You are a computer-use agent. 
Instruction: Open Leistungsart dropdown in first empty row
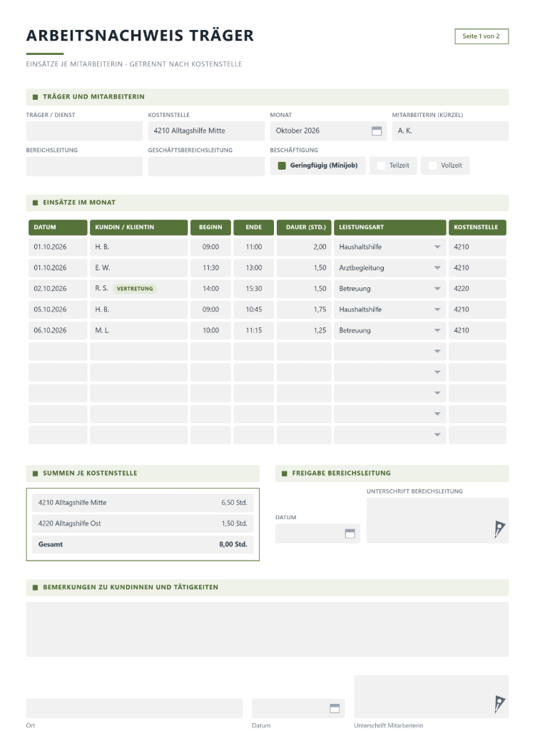[437, 352]
